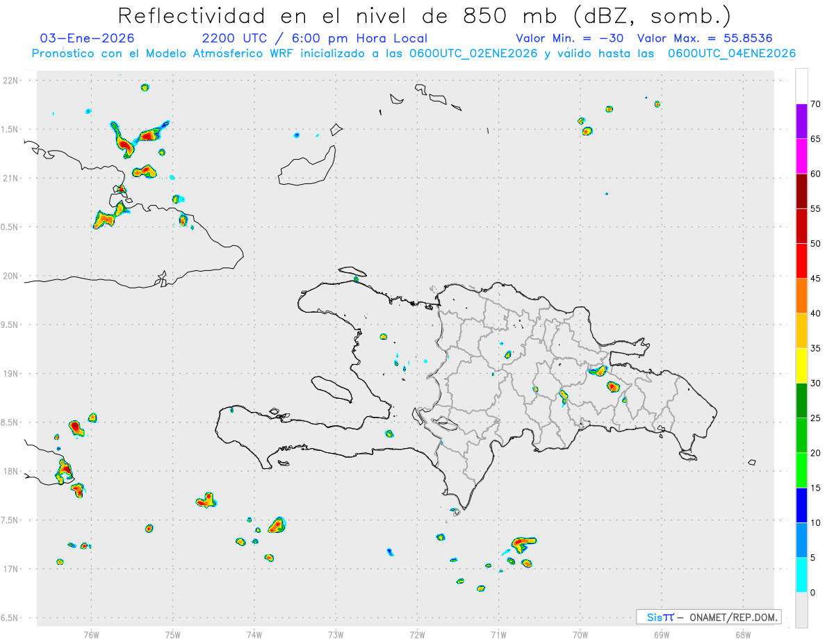Click the "71W" longitude label

[x=498, y=634]
